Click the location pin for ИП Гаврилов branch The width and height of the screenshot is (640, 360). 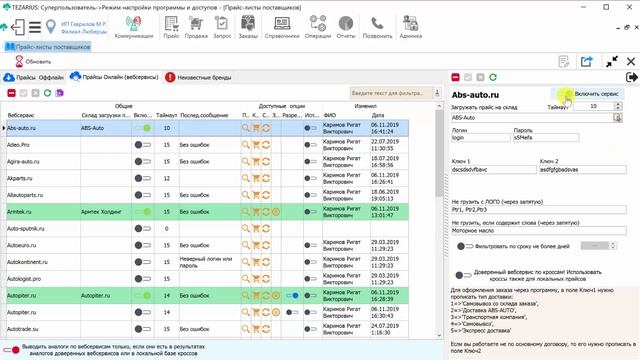pos(51,27)
